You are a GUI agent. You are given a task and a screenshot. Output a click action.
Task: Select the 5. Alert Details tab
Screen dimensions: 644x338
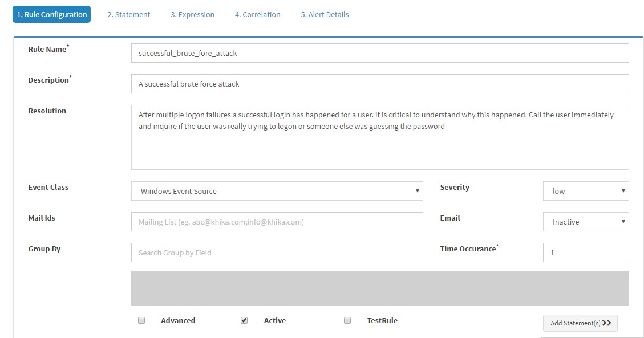tap(325, 14)
